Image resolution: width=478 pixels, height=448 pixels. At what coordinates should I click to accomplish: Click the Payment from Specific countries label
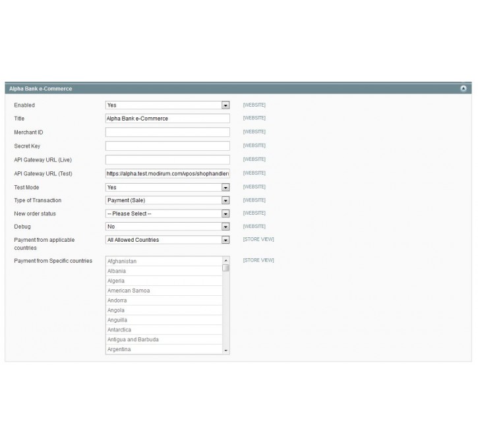[x=53, y=261]
